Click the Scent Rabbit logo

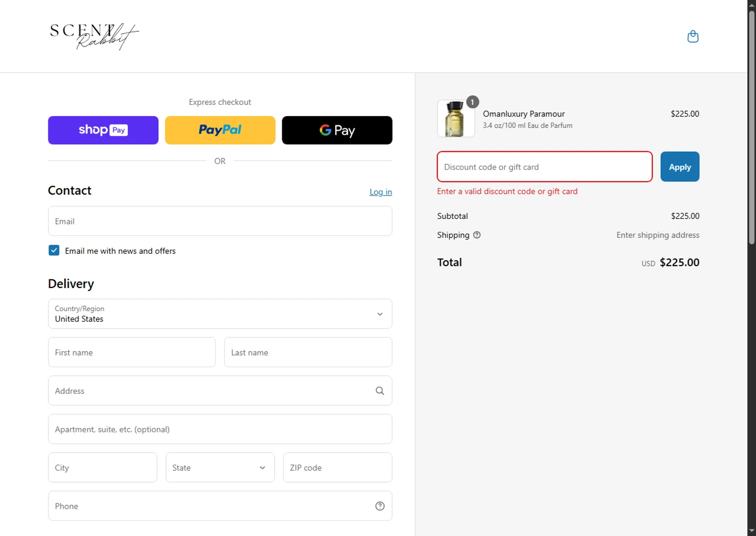94,36
